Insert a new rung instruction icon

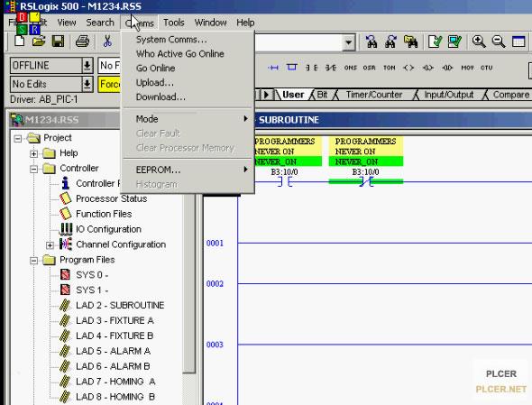[273, 68]
